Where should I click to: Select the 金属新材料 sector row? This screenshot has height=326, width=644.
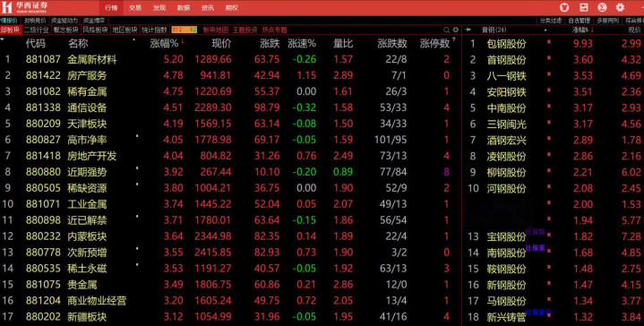point(230,59)
